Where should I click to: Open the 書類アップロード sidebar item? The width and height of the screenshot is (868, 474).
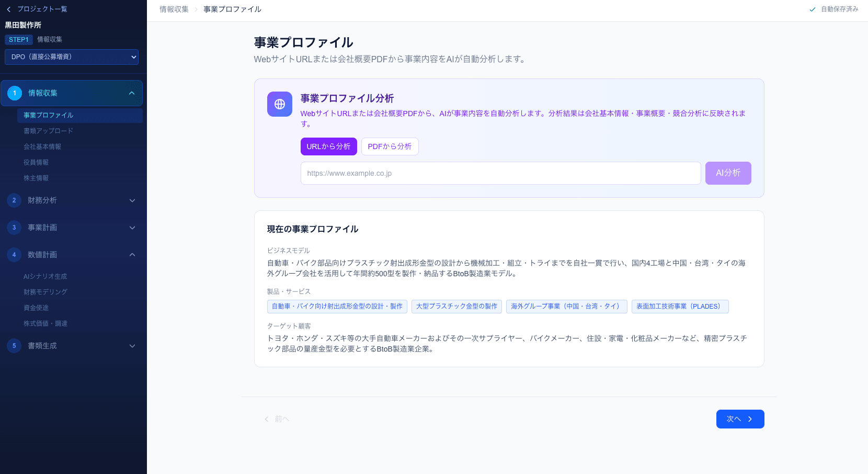(x=48, y=131)
